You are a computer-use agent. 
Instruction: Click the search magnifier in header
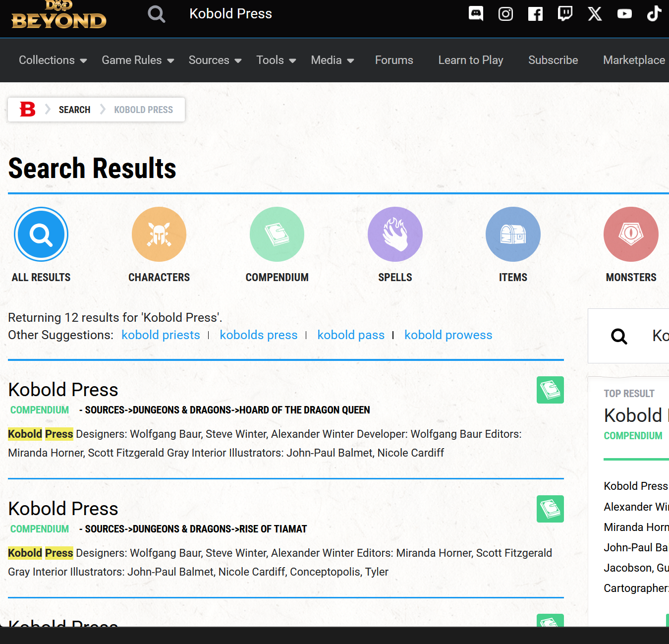[156, 14]
